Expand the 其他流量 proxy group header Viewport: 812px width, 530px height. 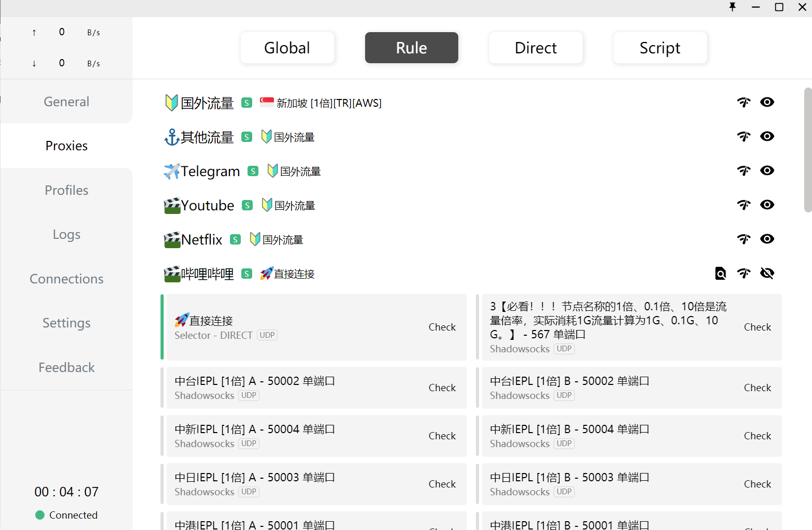tap(207, 137)
